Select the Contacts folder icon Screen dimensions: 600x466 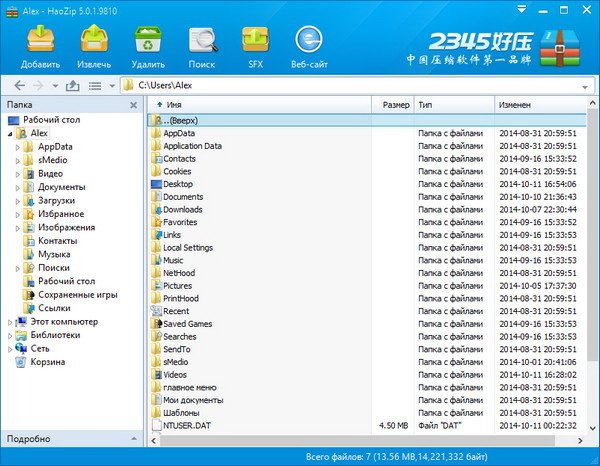pos(156,158)
